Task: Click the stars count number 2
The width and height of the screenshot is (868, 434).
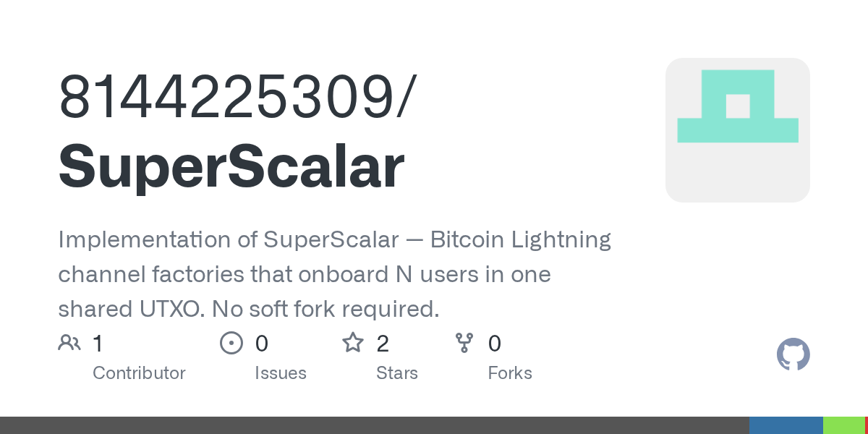Action: (383, 343)
